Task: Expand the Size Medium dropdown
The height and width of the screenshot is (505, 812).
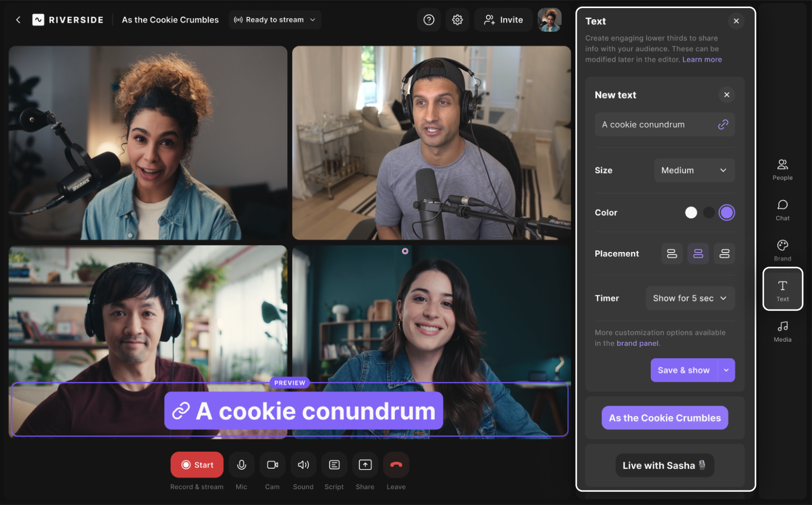Action: click(x=694, y=170)
